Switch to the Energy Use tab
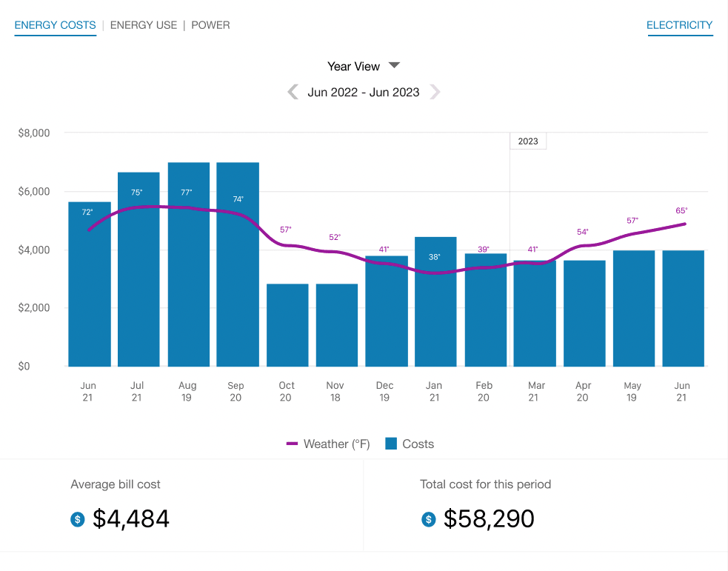The height and width of the screenshot is (571, 728). pos(143,24)
